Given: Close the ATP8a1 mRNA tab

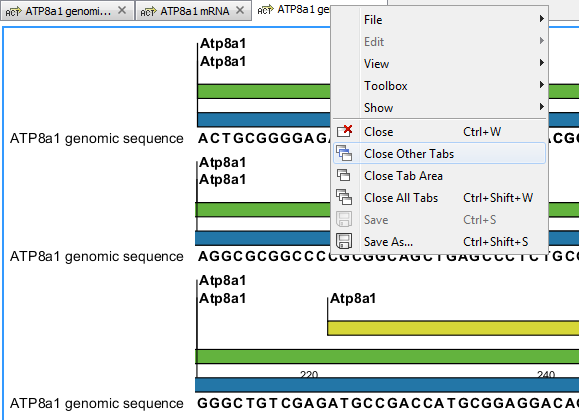Looking at the screenshot, I should pos(240,10).
